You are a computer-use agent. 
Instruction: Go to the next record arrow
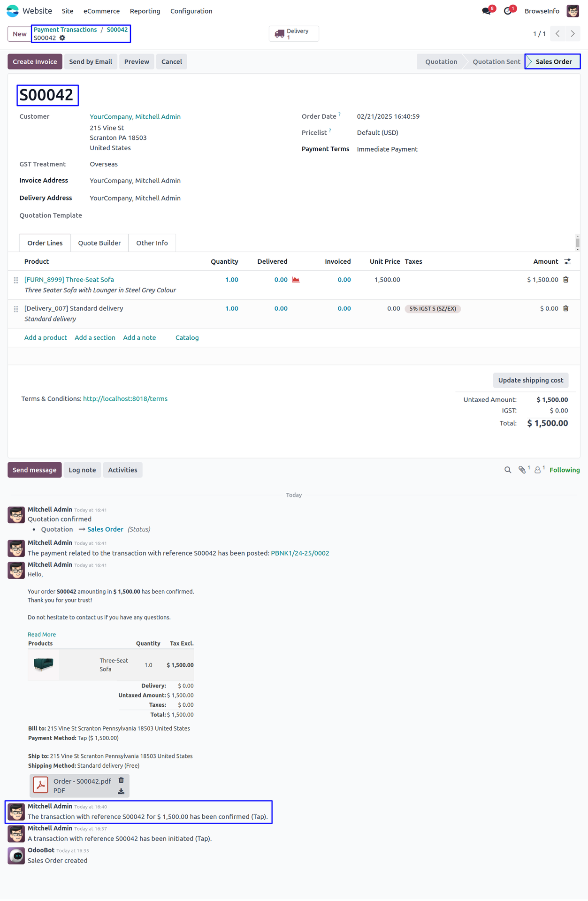(573, 34)
